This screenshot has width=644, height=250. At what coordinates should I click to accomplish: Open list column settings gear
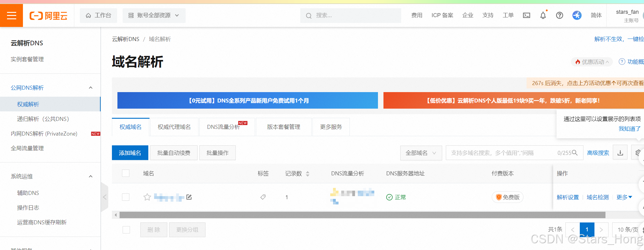[x=638, y=153]
